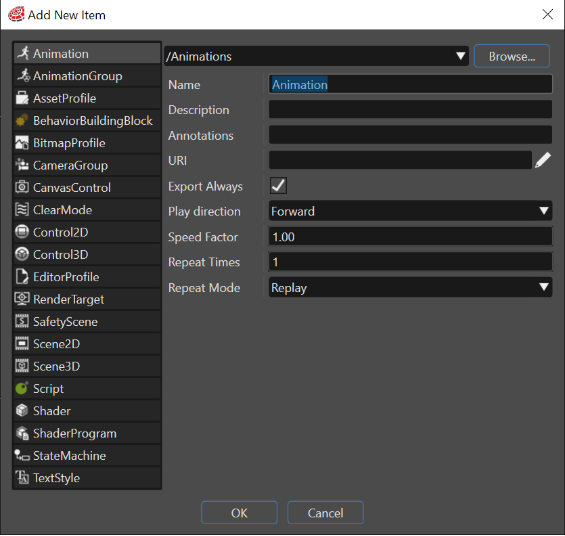Select Scene3D in the item list
565x536 pixels.
click(x=87, y=366)
